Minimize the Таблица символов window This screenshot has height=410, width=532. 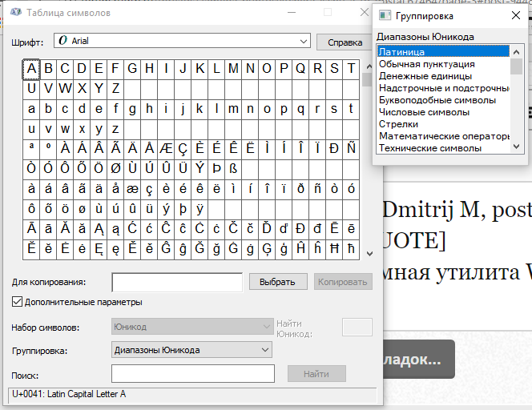pos(292,13)
